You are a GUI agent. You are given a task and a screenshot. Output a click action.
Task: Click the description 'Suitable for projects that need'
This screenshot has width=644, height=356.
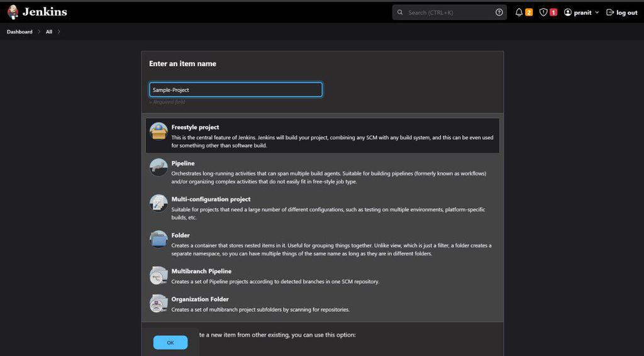pyautogui.click(x=328, y=213)
